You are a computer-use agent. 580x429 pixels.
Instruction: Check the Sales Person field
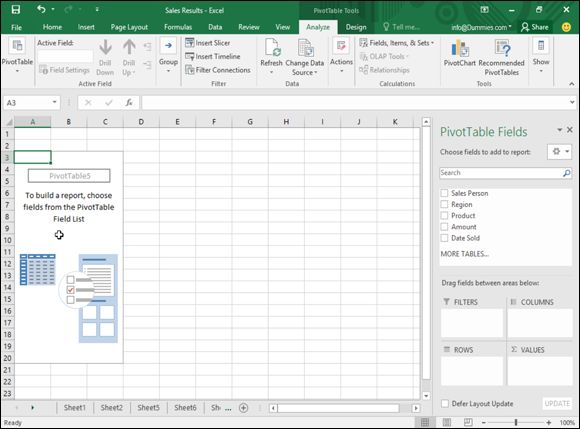click(x=444, y=193)
